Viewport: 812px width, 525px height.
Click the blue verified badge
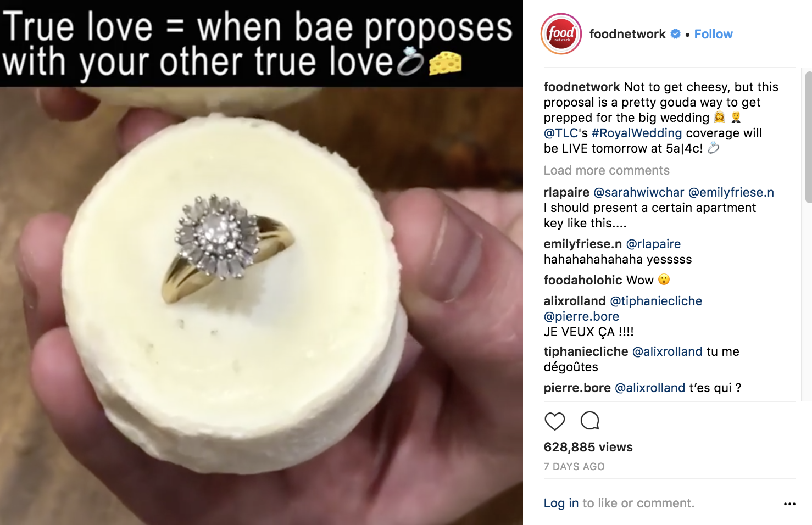(676, 34)
